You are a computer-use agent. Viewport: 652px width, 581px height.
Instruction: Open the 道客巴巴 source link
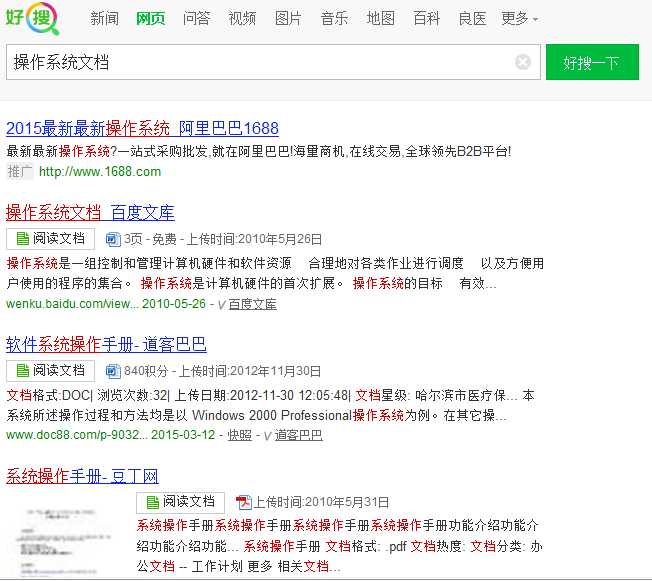(x=298, y=435)
